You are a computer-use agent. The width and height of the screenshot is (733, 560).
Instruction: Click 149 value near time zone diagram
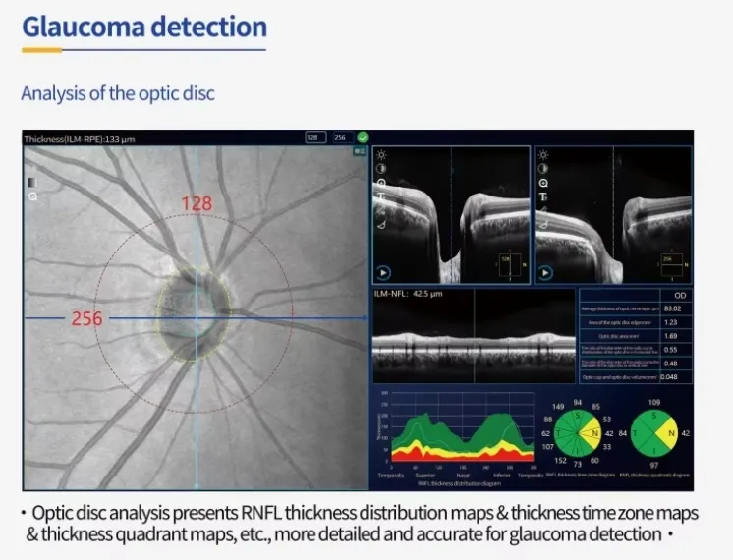click(x=558, y=406)
